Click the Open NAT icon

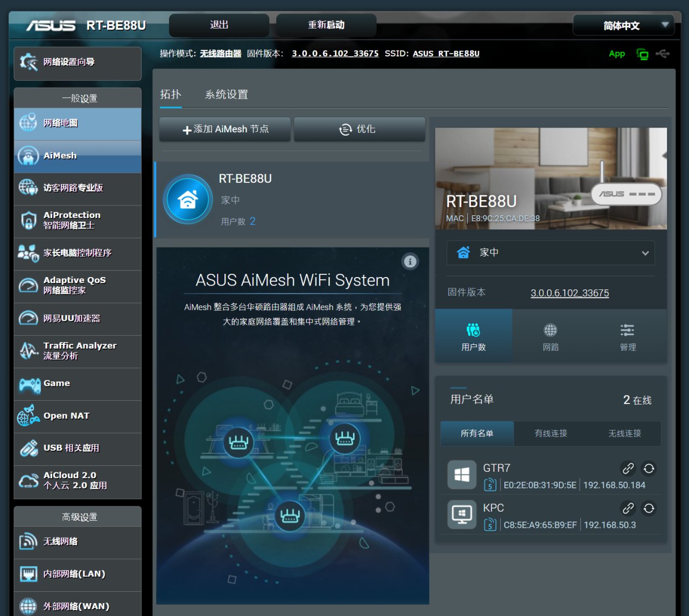(x=29, y=416)
